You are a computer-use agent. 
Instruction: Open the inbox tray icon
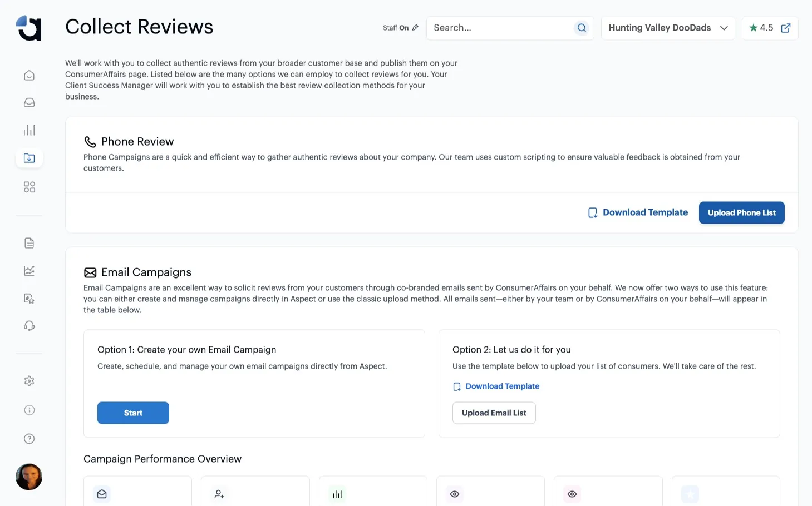tap(29, 102)
